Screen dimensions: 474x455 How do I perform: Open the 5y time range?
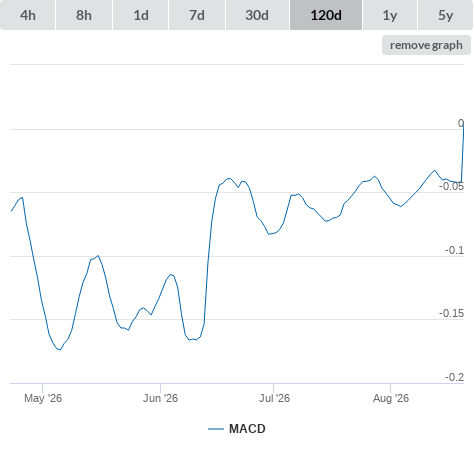click(x=445, y=15)
